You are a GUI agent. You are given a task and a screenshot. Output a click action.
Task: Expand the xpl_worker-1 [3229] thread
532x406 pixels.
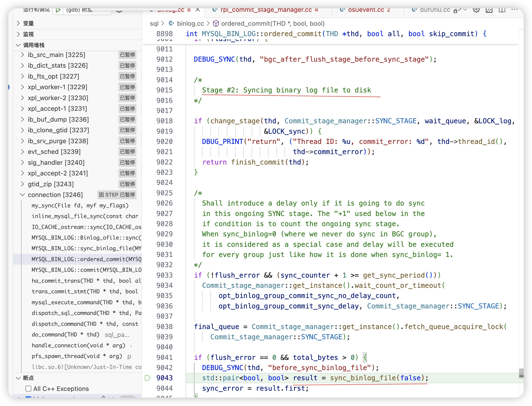22,87
